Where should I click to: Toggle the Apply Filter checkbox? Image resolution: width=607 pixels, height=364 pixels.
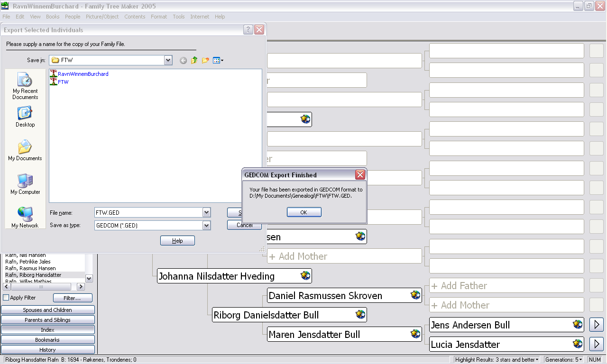(6, 298)
